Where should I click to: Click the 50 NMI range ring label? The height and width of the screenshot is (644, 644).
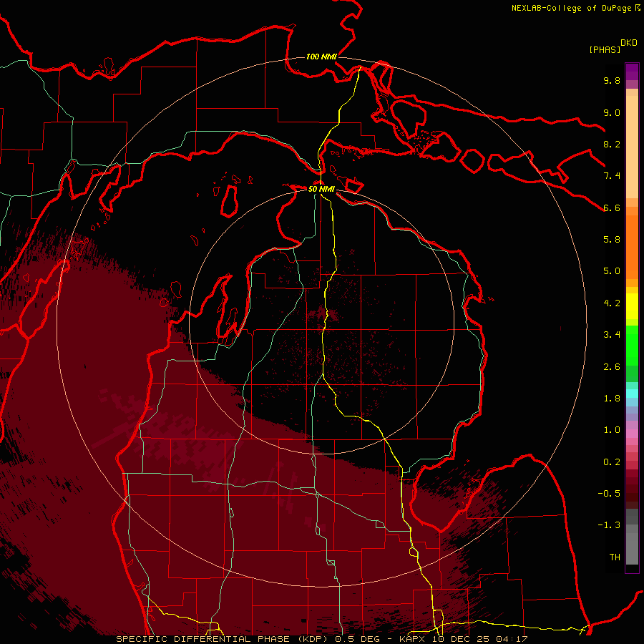click(321, 189)
